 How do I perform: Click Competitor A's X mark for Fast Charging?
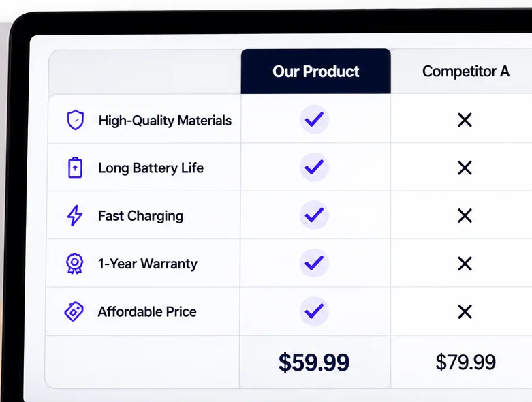click(x=465, y=216)
